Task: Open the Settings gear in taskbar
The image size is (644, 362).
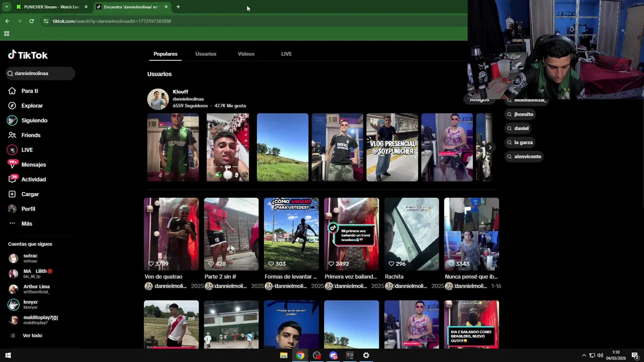Action: coord(366,355)
